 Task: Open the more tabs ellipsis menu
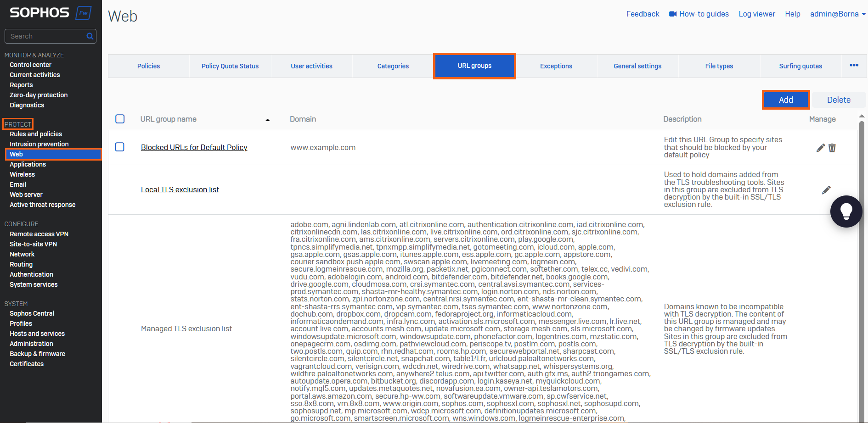tap(854, 65)
